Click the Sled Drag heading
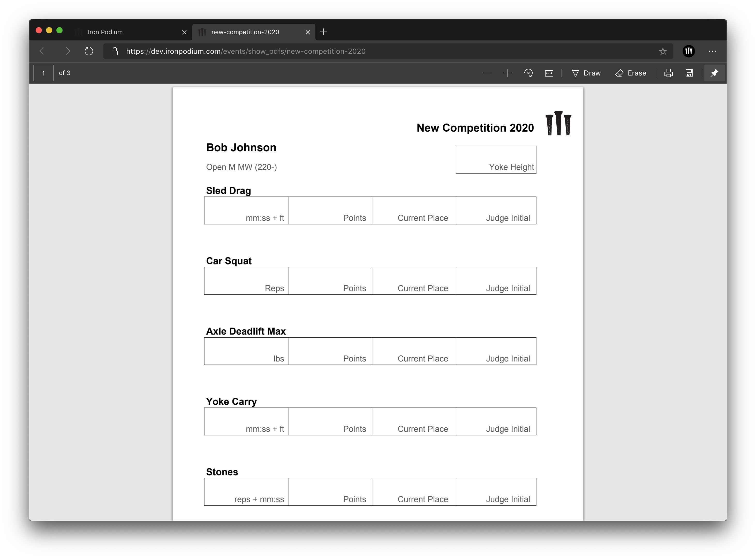 coord(228,191)
